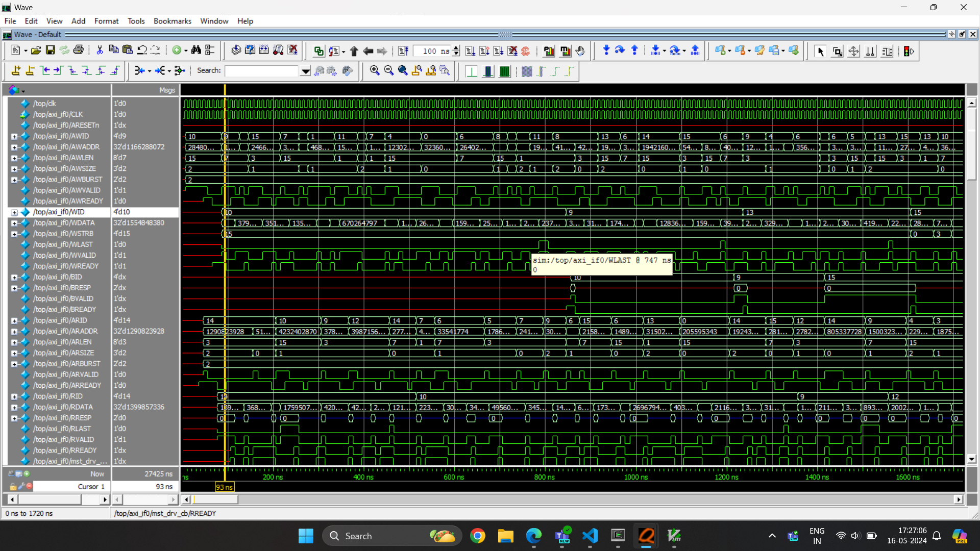The image size is (980, 551).
Task: Open the Bookmarks menu
Action: coord(172,21)
